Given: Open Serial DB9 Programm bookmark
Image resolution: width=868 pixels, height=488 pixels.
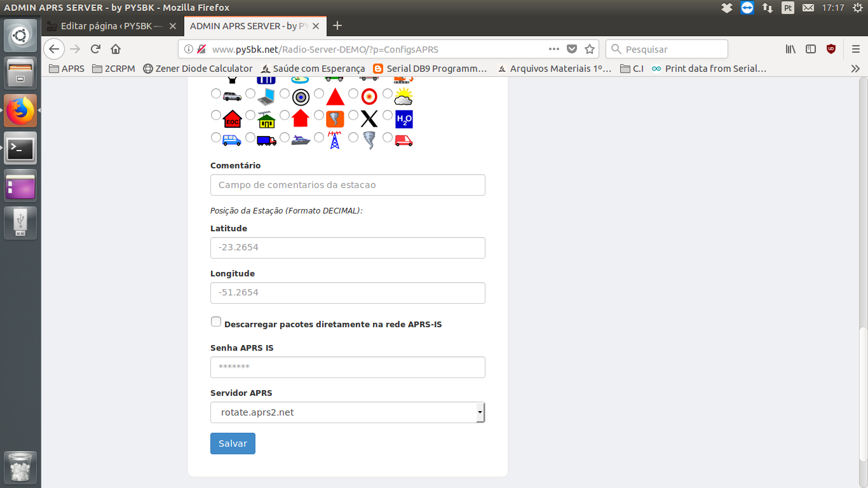Looking at the screenshot, I should pyautogui.click(x=430, y=69).
